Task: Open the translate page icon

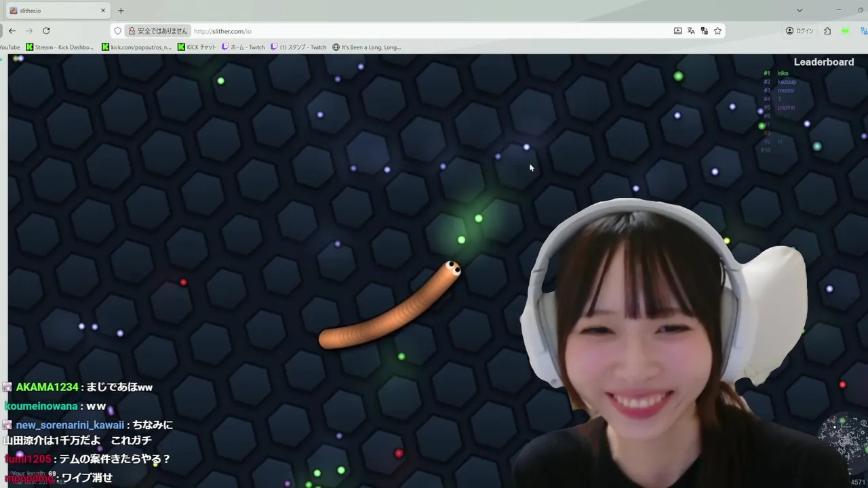Action: click(x=691, y=31)
